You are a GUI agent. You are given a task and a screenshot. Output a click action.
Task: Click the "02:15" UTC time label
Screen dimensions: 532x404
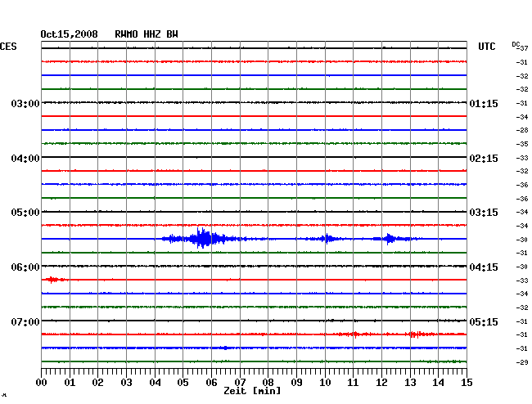(484, 159)
